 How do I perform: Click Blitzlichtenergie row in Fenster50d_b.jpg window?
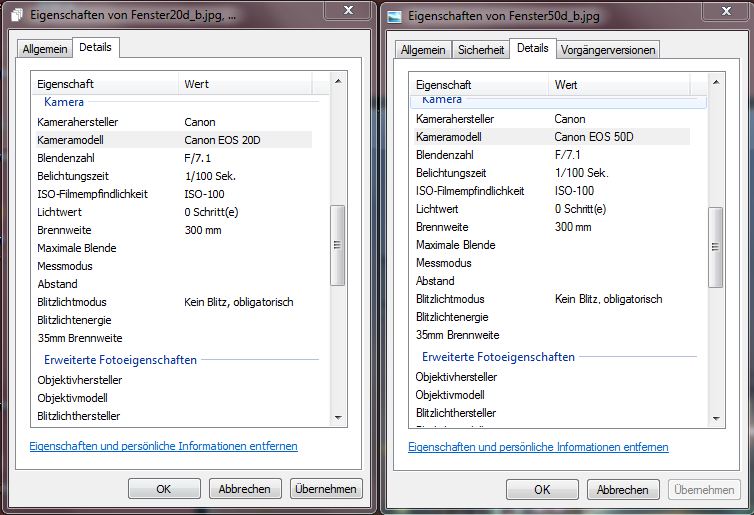tap(552, 317)
